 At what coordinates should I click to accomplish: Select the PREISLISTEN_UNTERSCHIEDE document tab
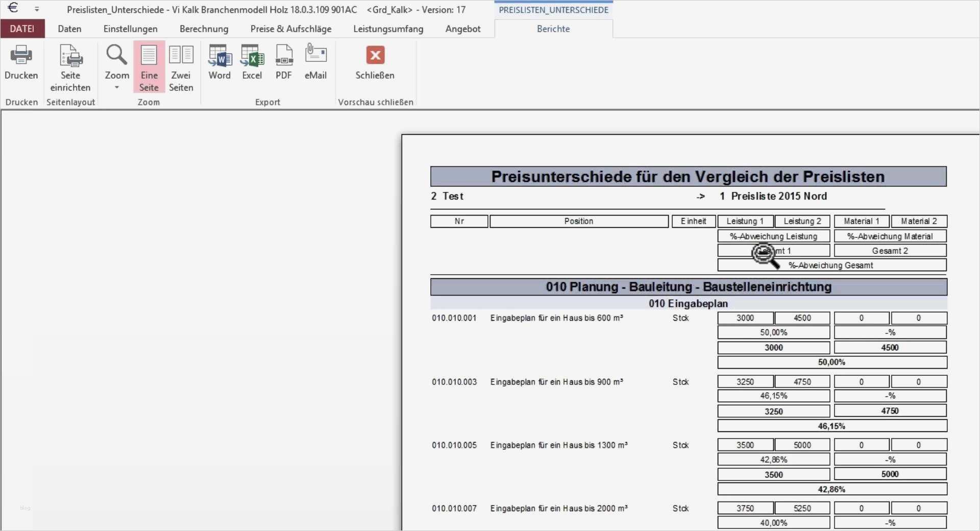coord(554,9)
